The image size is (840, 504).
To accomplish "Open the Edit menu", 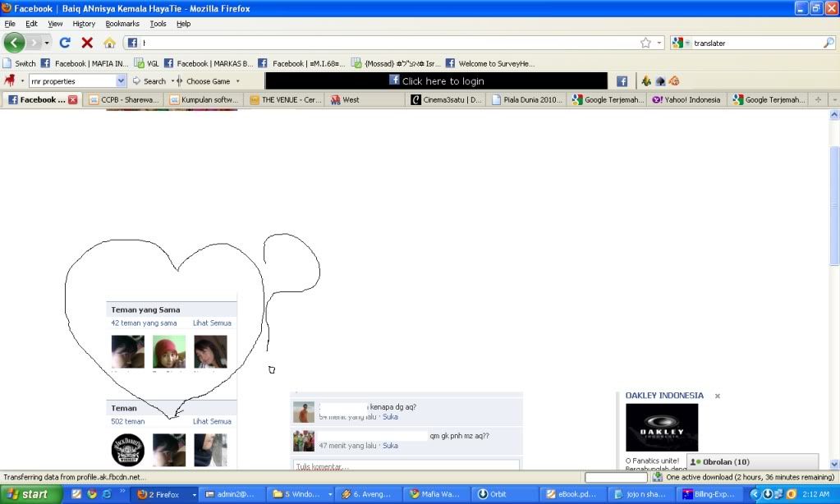I will click(31, 24).
